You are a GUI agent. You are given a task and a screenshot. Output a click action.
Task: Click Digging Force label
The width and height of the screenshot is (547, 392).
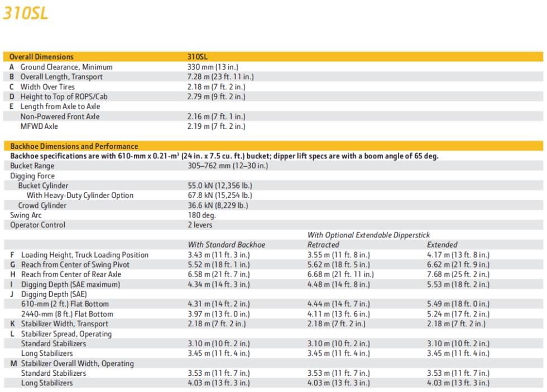tap(32, 176)
